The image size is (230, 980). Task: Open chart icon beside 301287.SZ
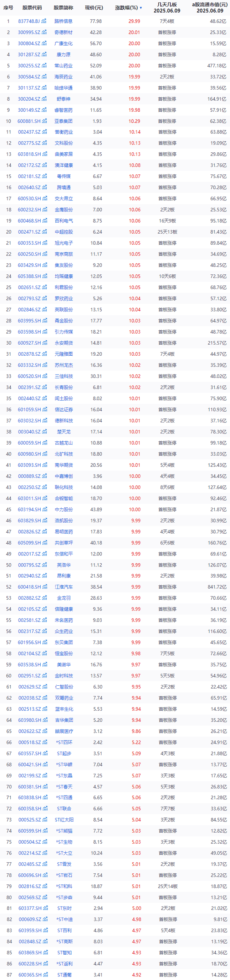45,54
